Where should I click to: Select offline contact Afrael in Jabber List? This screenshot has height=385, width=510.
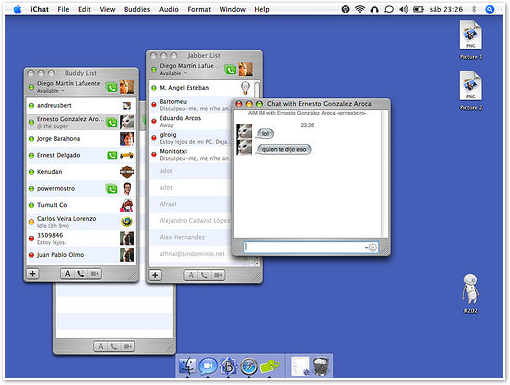point(190,204)
